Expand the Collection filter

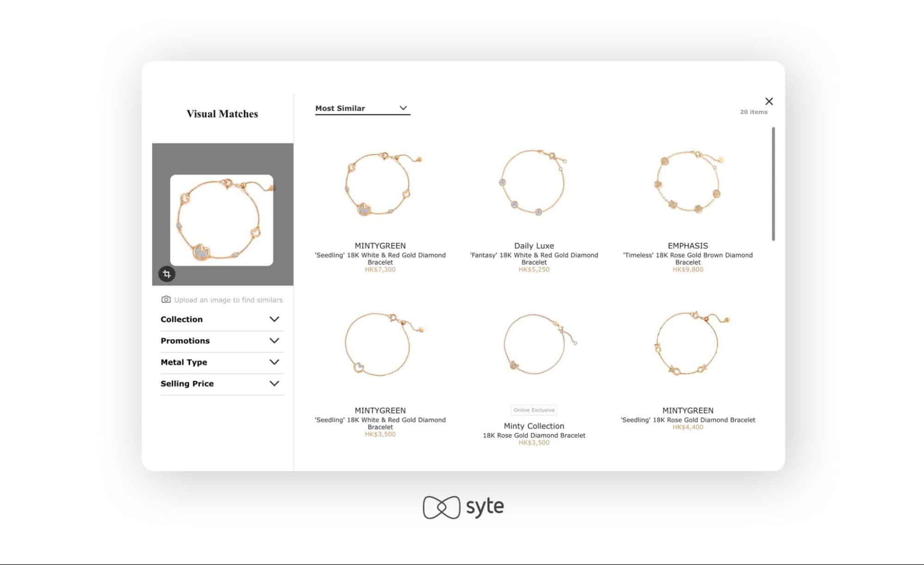(x=222, y=319)
